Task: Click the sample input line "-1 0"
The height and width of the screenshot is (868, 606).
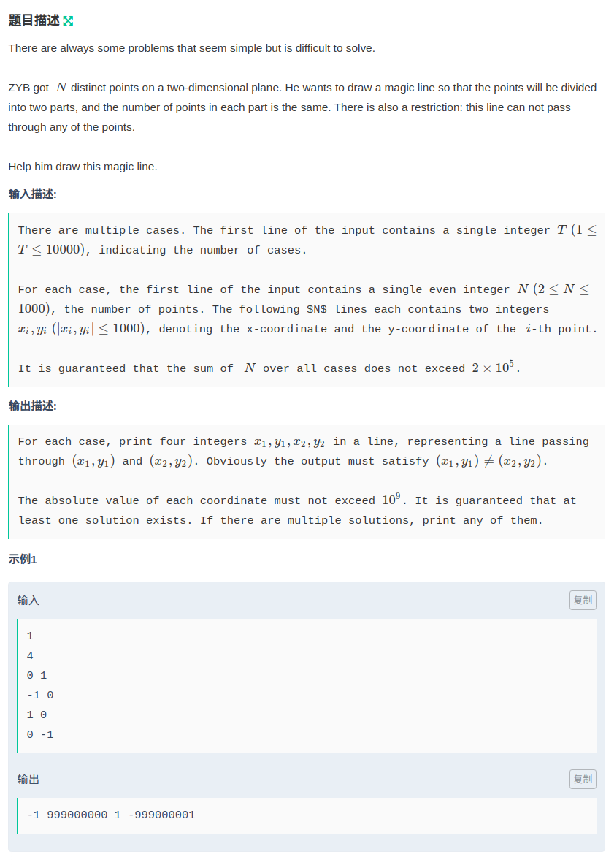Action: [x=40, y=695]
